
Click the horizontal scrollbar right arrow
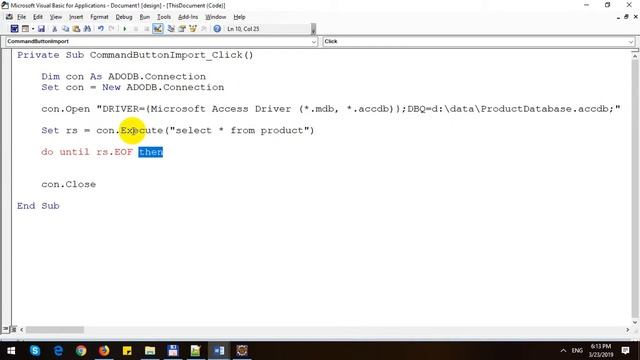point(627,329)
